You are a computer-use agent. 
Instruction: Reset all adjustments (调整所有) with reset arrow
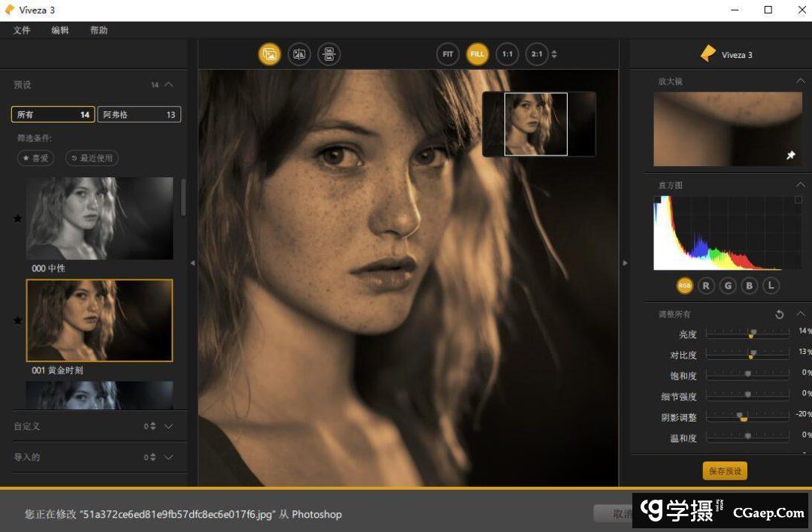pos(780,314)
